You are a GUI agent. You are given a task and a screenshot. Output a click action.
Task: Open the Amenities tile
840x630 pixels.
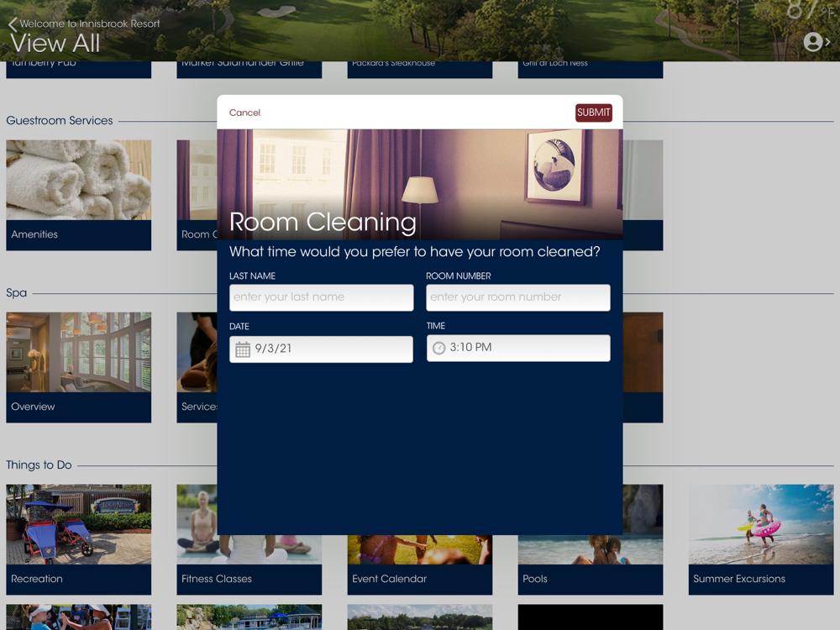[79, 195]
